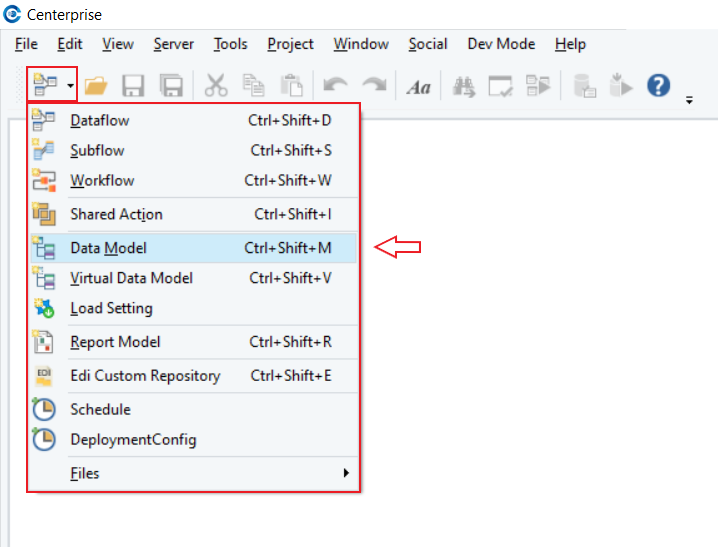Click the Save All toolbar icon

(x=171, y=86)
